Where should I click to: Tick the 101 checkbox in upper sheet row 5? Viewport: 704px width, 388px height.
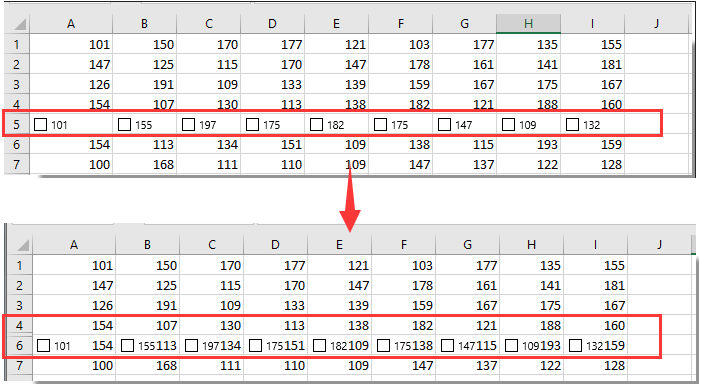tap(40, 124)
